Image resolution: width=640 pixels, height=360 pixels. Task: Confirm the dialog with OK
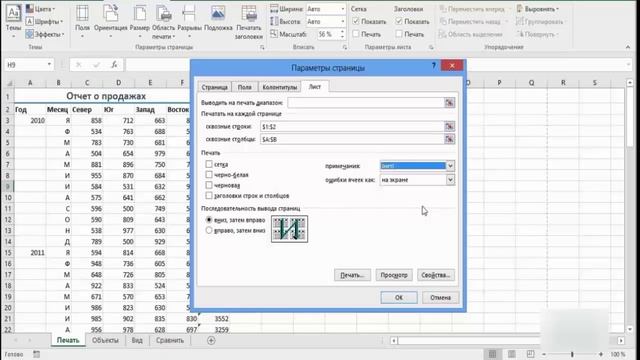[399, 298]
